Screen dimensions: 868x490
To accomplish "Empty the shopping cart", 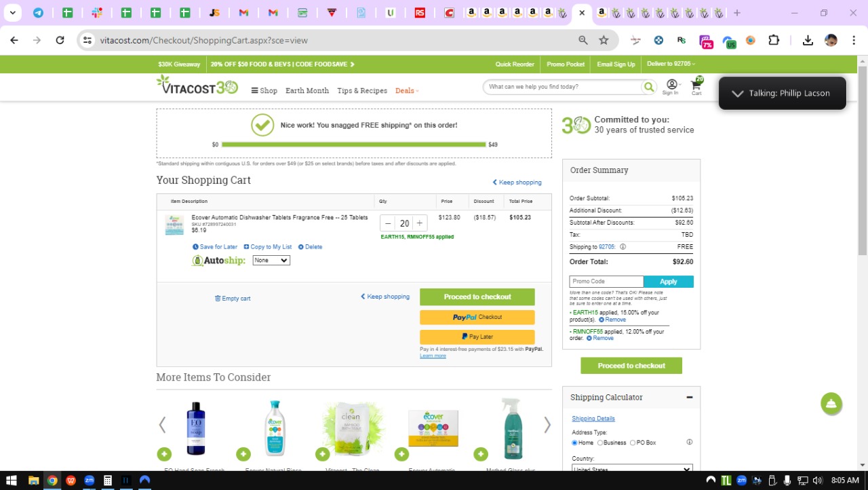I will click(233, 299).
